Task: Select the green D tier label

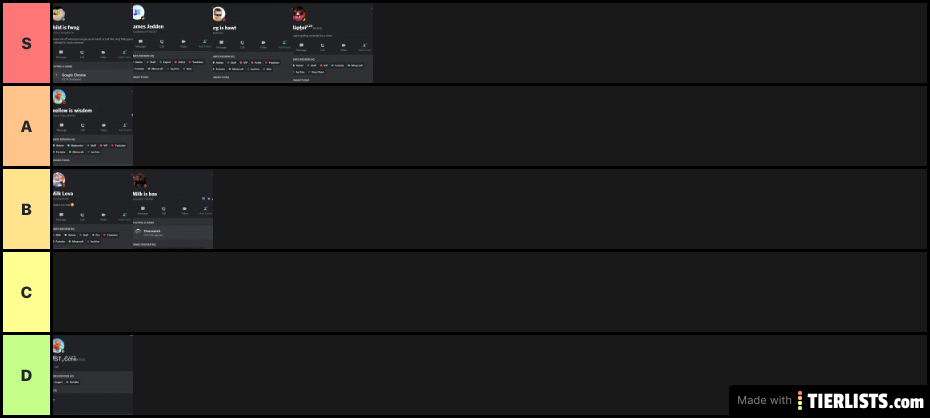Action: [x=27, y=375]
